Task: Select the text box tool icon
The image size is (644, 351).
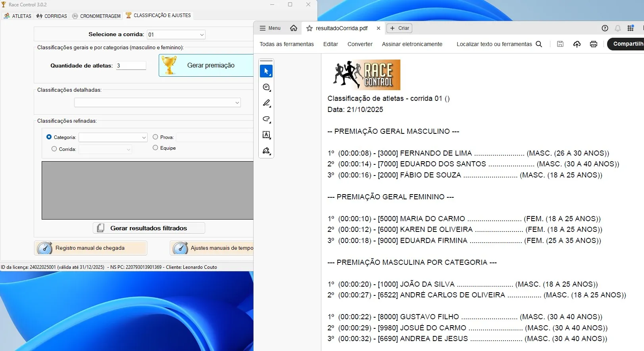Action: [x=266, y=135]
